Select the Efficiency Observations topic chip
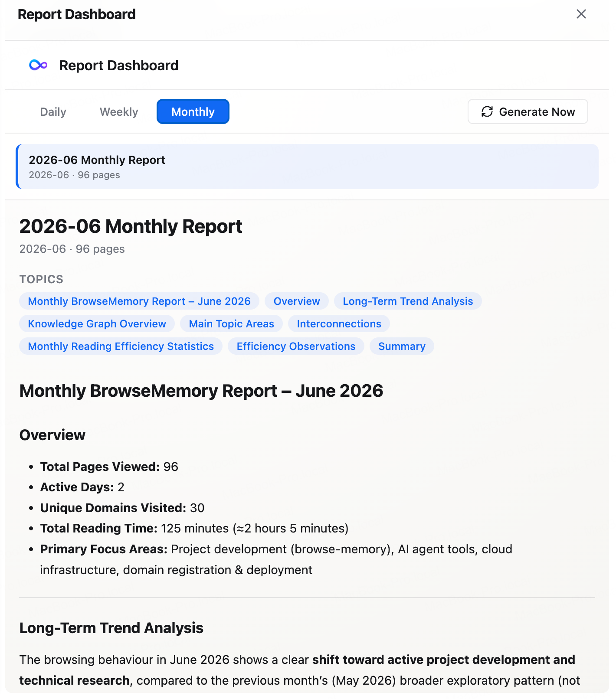The height and width of the screenshot is (699, 616). pos(296,346)
